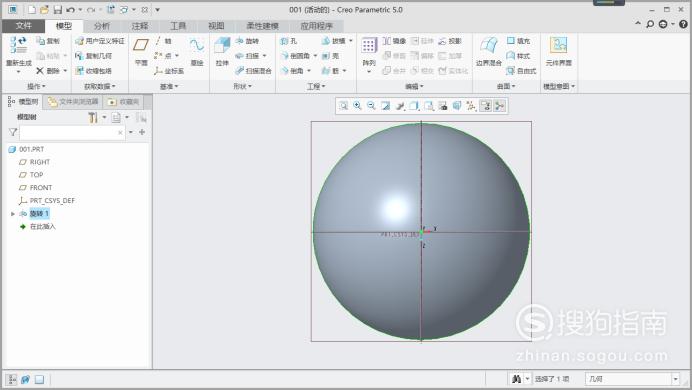Select the Hole (孔) tool

[289, 41]
